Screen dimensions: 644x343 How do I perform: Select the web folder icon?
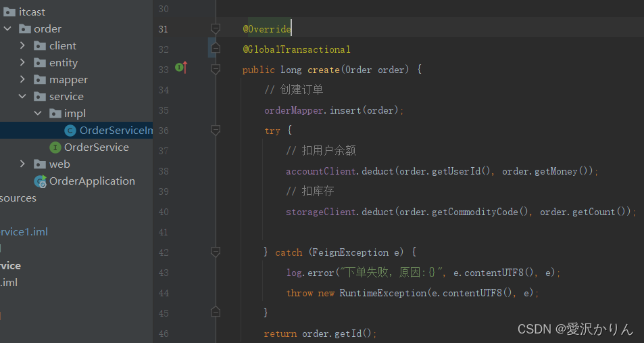(x=40, y=164)
